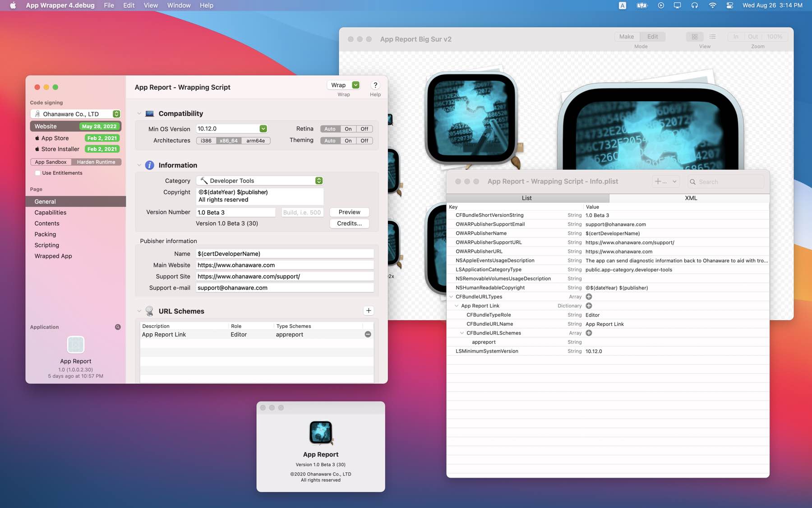This screenshot has width=812, height=508.
Task: Switch to icon grid view in App Report Big Sur
Action: (x=695, y=37)
